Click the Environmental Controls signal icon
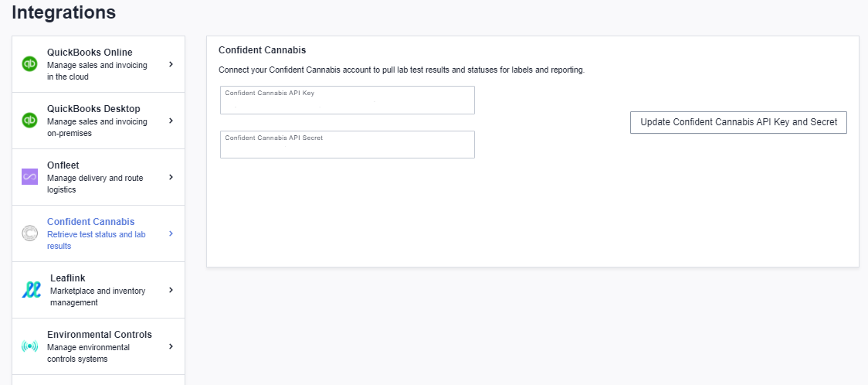The image size is (868, 385). 29,347
